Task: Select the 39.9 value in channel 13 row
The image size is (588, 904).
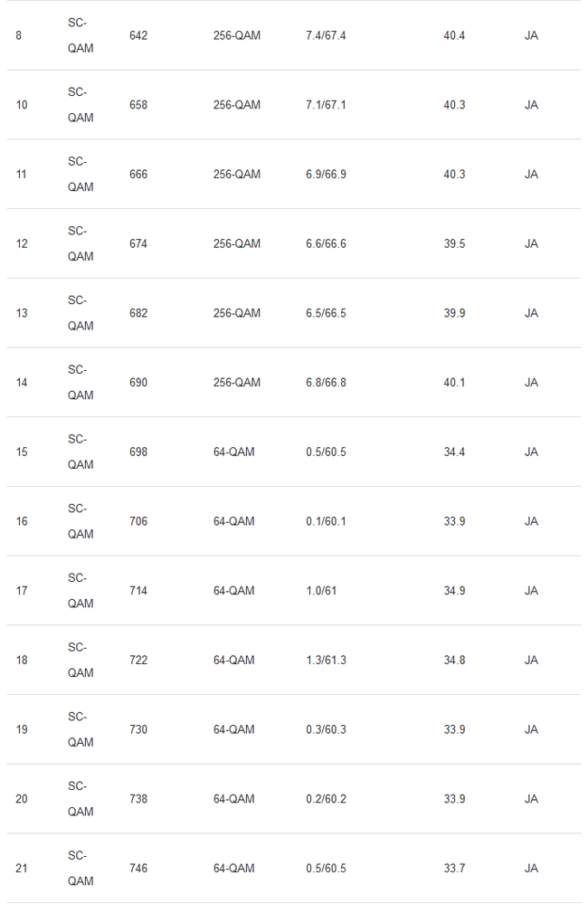Action: point(454,313)
